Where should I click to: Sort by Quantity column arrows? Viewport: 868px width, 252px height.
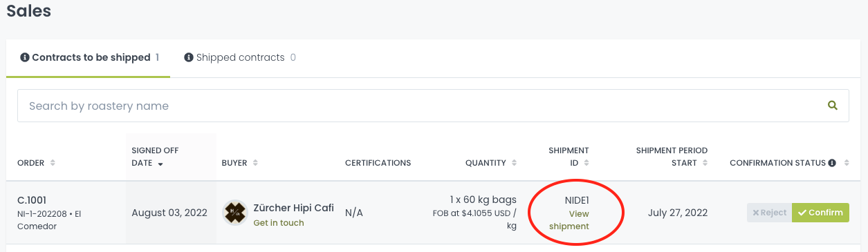click(x=513, y=163)
